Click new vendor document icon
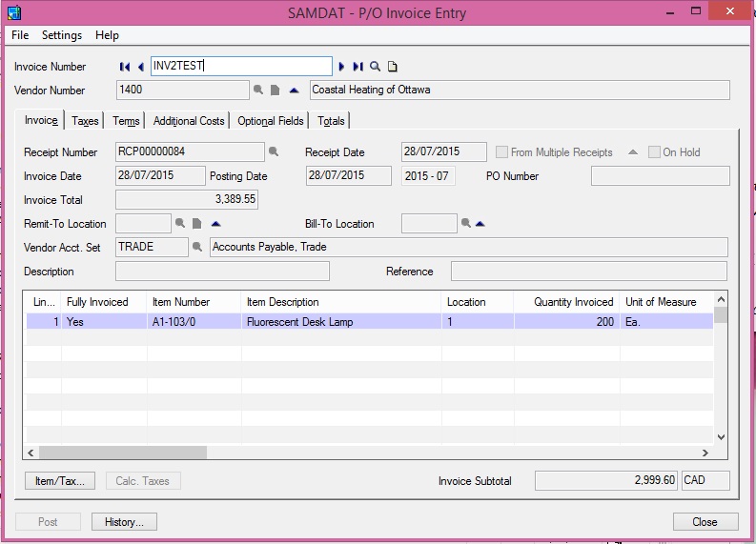Image resolution: width=756 pixels, height=544 pixels. (275, 91)
